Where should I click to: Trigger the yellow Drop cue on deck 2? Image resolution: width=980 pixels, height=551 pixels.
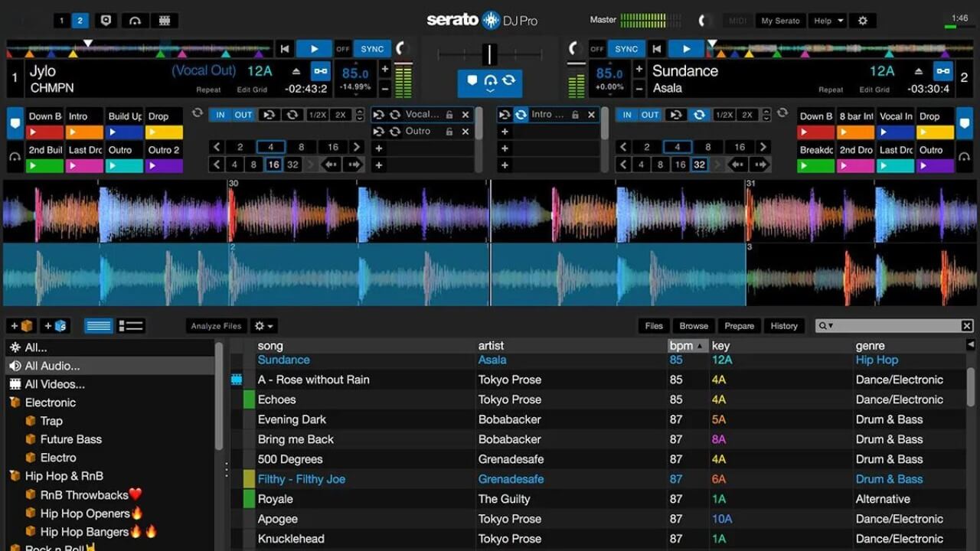click(x=935, y=132)
